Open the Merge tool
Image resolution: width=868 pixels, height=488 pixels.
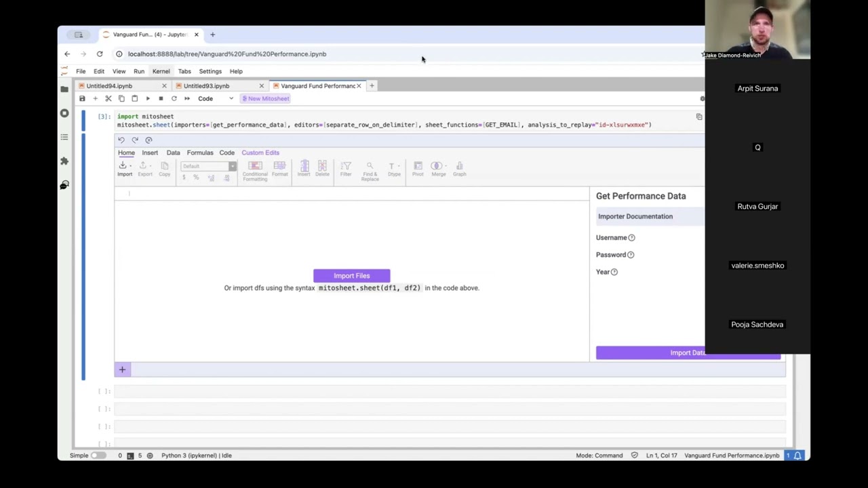[x=438, y=169]
